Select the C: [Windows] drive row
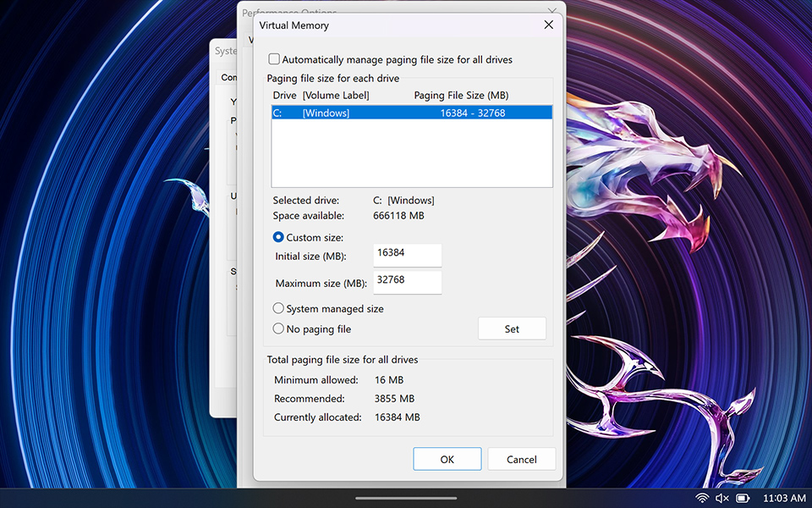Image resolution: width=812 pixels, height=508 pixels. pyautogui.click(x=411, y=113)
